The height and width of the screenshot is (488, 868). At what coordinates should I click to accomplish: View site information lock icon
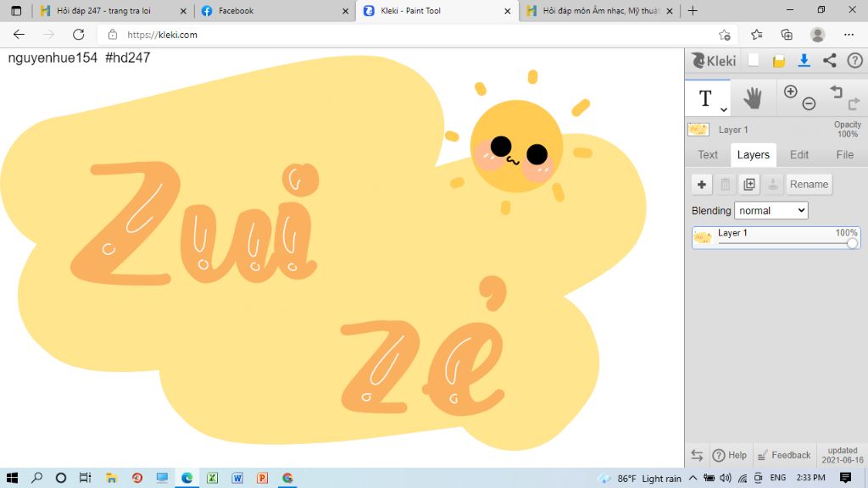(113, 34)
